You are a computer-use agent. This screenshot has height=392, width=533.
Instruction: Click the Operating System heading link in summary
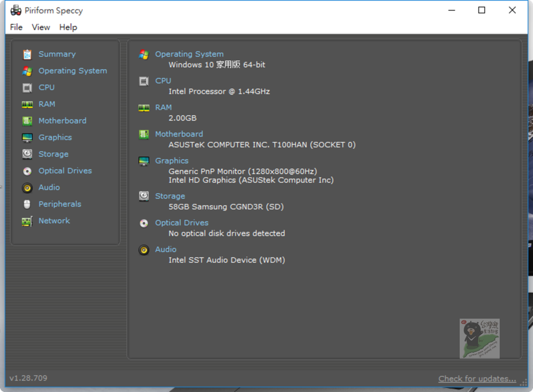coord(189,54)
